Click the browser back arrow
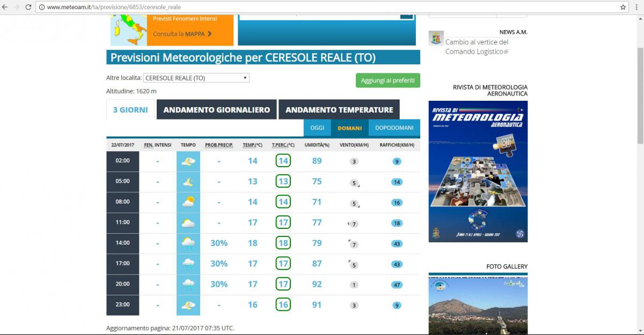The height and width of the screenshot is (335, 644). (x=5, y=7)
